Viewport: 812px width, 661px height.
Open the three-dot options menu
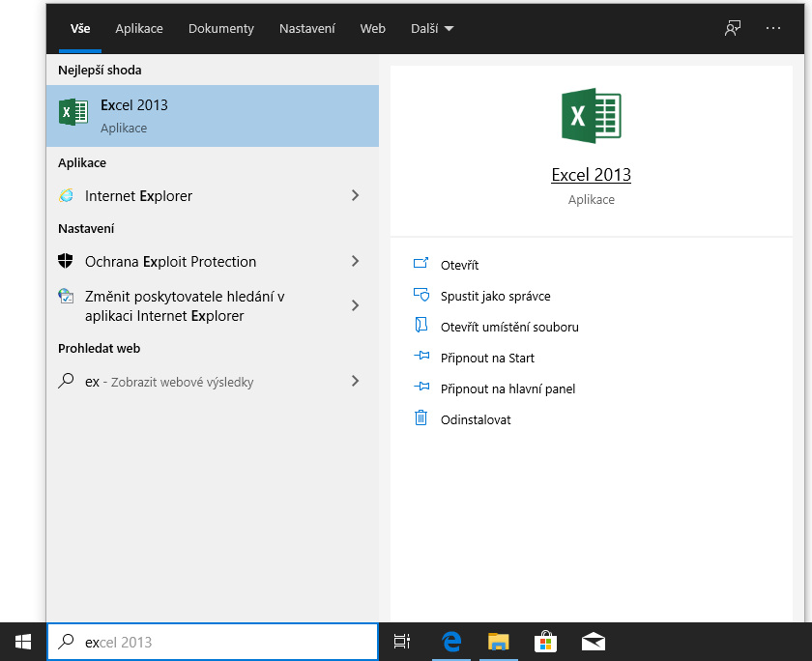click(772, 28)
